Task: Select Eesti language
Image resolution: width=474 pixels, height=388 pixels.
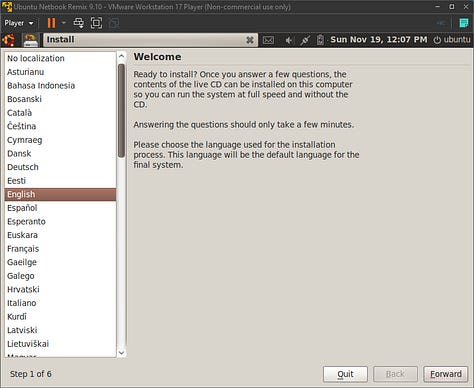Action: (x=60, y=181)
